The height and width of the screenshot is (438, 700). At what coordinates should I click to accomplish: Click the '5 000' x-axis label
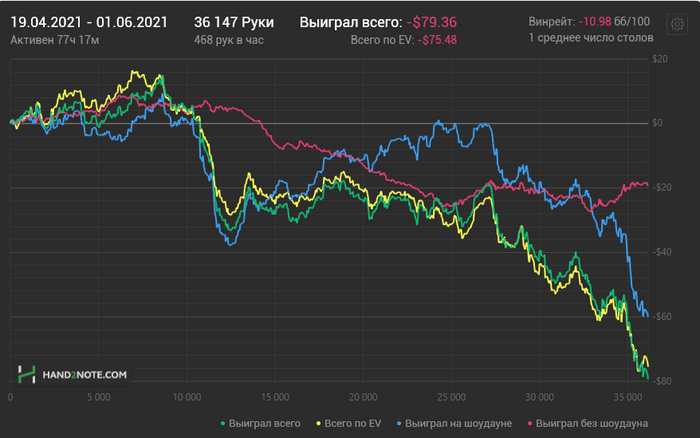tap(99, 397)
